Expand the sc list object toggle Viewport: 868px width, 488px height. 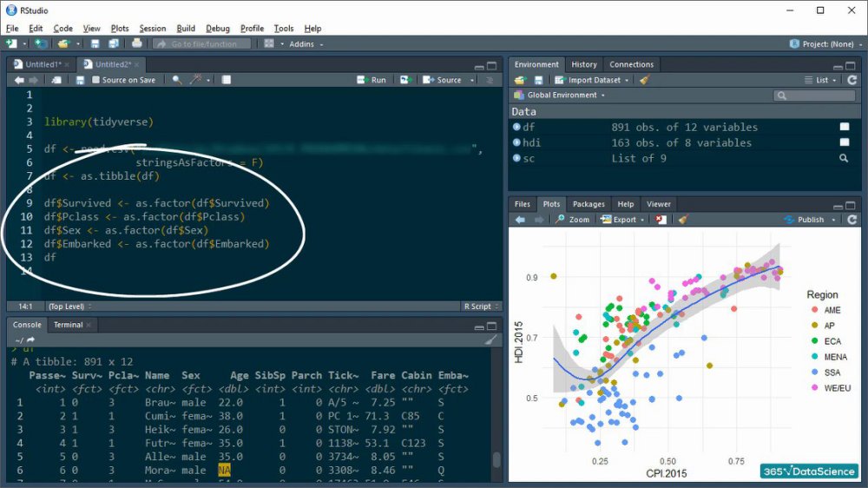coord(516,158)
